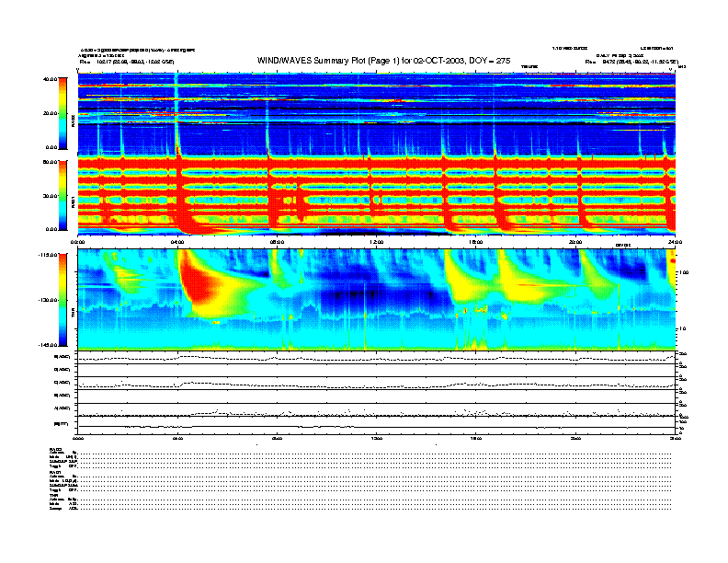Click the bottom line plot's 04:00 axis label
728x563 pixels.
(x=177, y=438)
